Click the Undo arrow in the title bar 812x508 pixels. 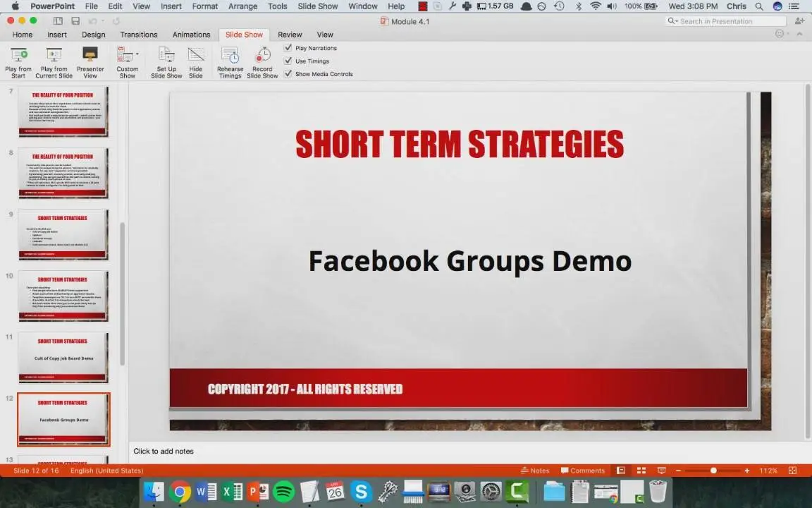tap(93, 21)
